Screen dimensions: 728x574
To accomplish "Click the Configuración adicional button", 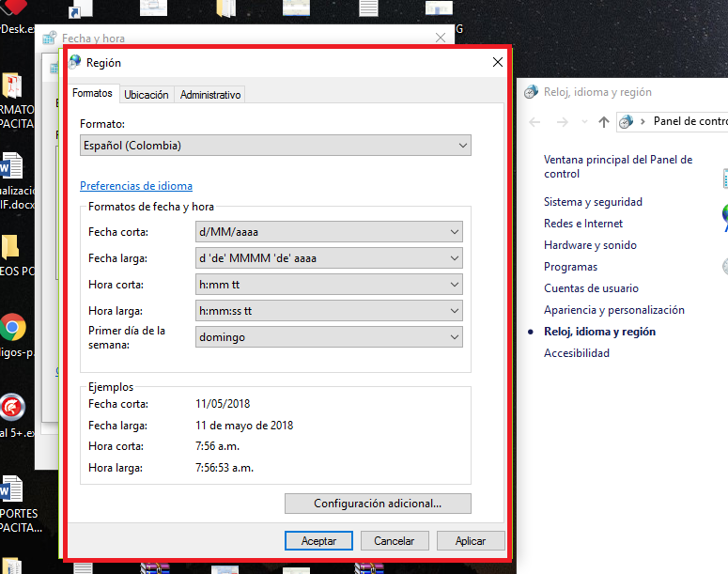I will (x=378, y=504).
